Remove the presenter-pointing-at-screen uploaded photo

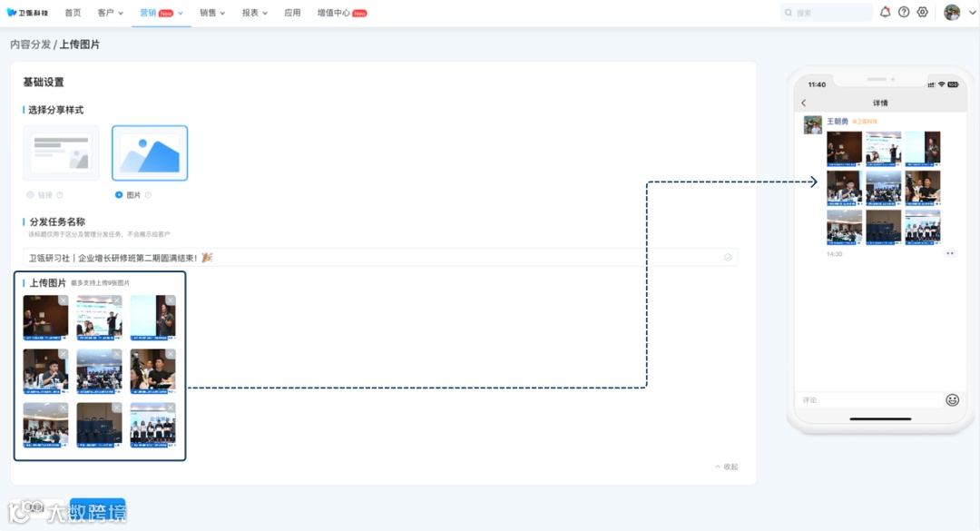117,300
